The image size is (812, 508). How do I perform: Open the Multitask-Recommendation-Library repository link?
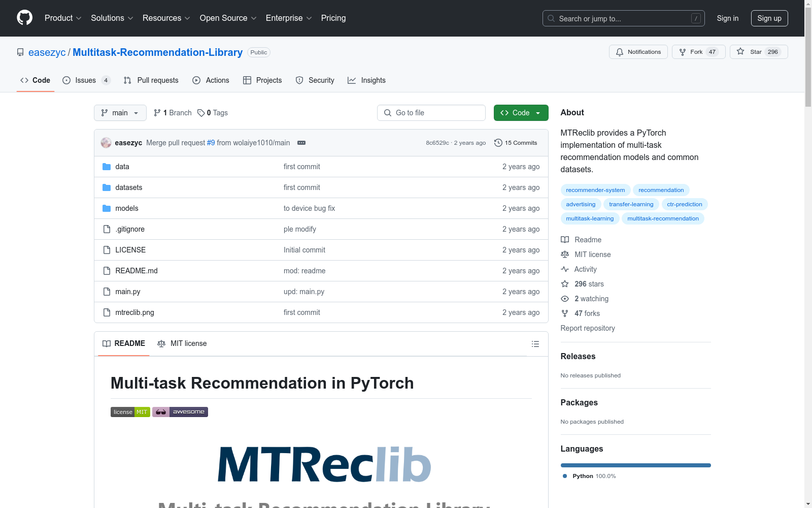point(158,52)
